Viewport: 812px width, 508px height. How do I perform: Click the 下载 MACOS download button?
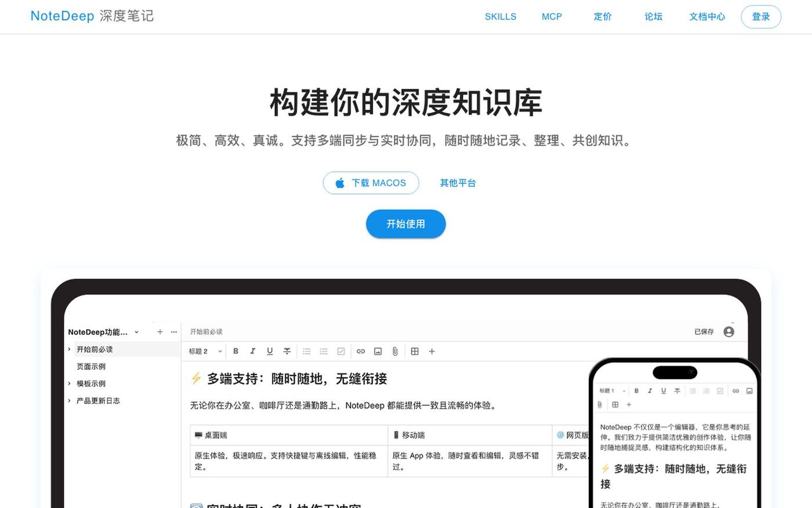[x=371, y=183]
